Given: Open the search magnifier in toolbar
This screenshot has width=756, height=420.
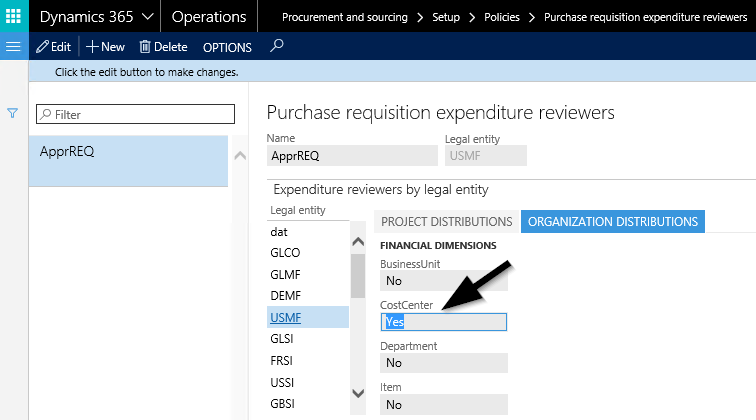Looking at the screenshot, I should (x=277, y=46).
